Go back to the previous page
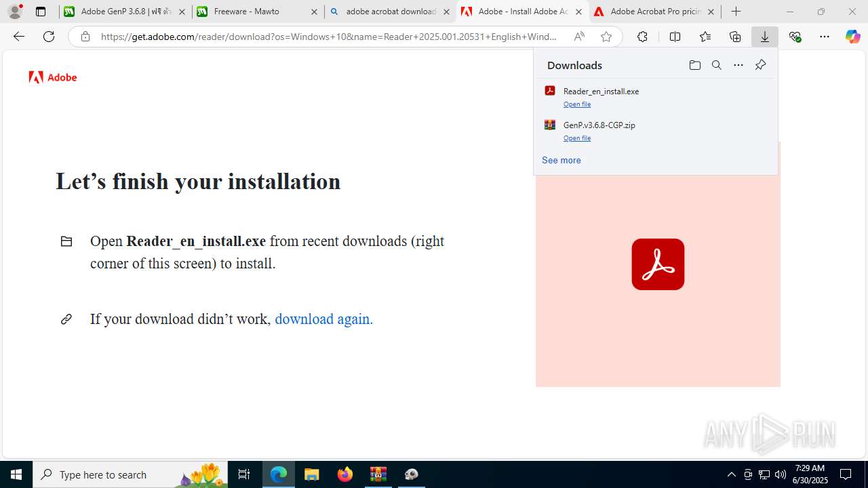The image size is (868, 488). 19,37
